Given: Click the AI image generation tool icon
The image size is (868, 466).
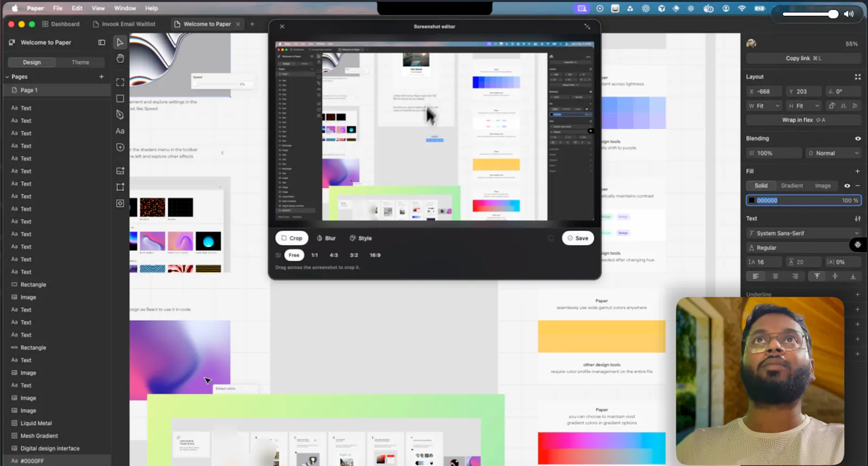Looking at the screenshot, I should (120, 171).
